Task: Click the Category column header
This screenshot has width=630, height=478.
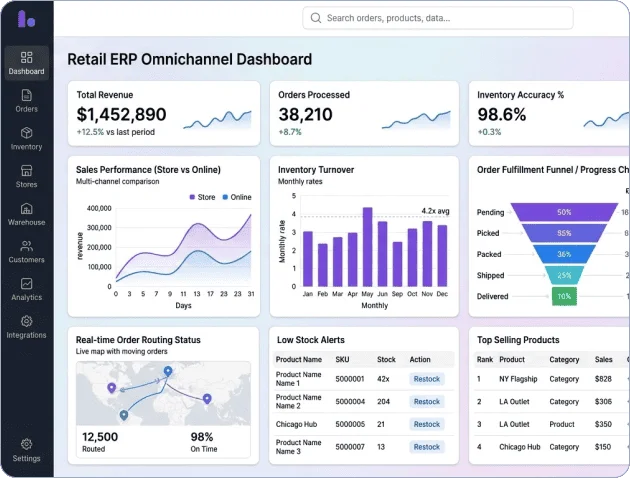Action: pyautogui.click(x=564, y=360)
